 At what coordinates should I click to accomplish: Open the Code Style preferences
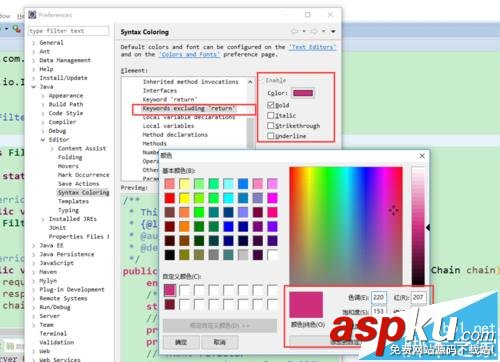pyautogui.click(x=66, y=113)
